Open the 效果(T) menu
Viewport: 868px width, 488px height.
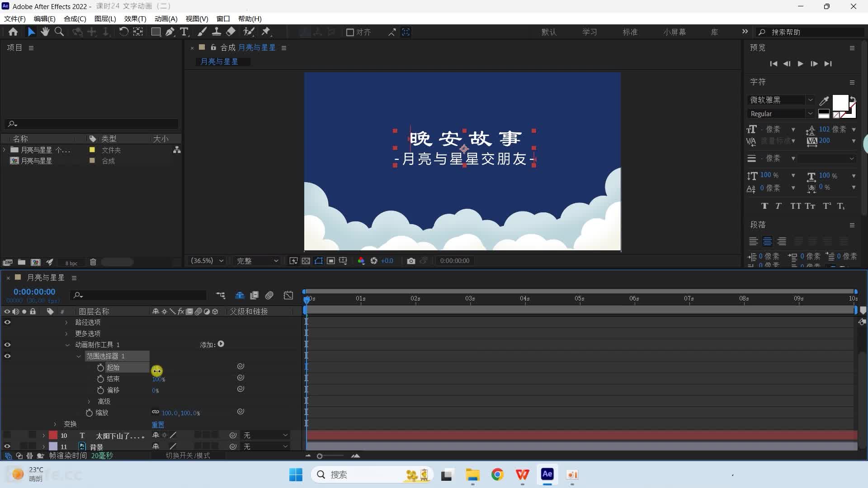[135, 19]
